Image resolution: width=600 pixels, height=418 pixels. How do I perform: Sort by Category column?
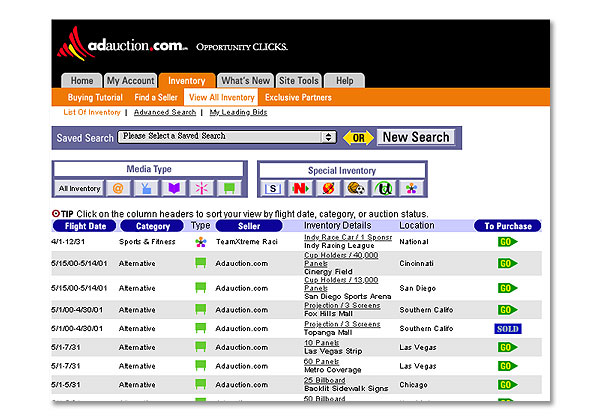coord(152,226)
